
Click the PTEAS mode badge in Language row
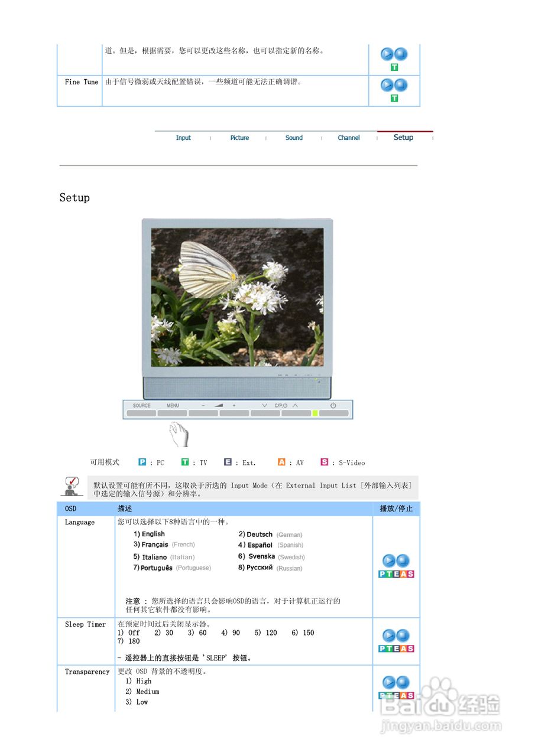click(396, 574)
